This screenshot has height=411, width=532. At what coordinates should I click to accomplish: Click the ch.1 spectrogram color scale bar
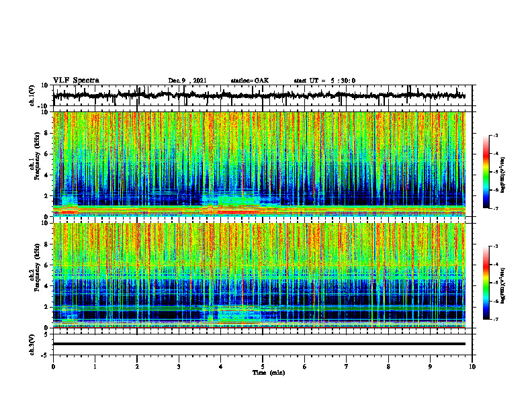click(x=486, y=172)
